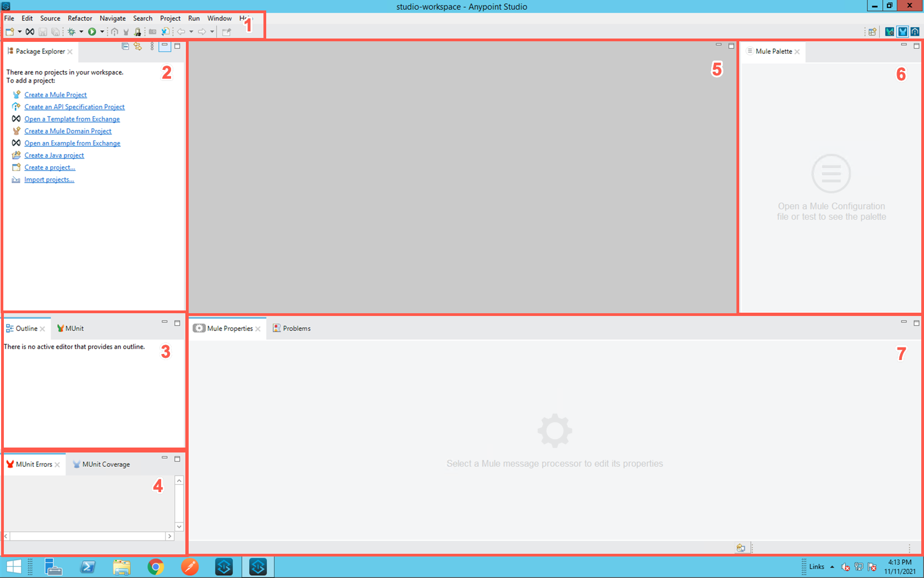Switch to the API Design perspective
The width and height of the screenshot is (924, 578).
915,32
